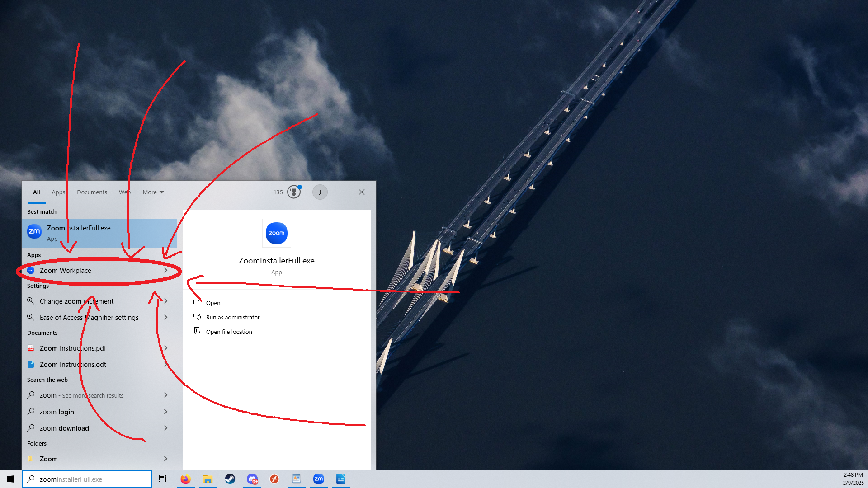This screenshot has width=868, height=488.
Task: Open the All search results tab
Action: pos(36,192)
